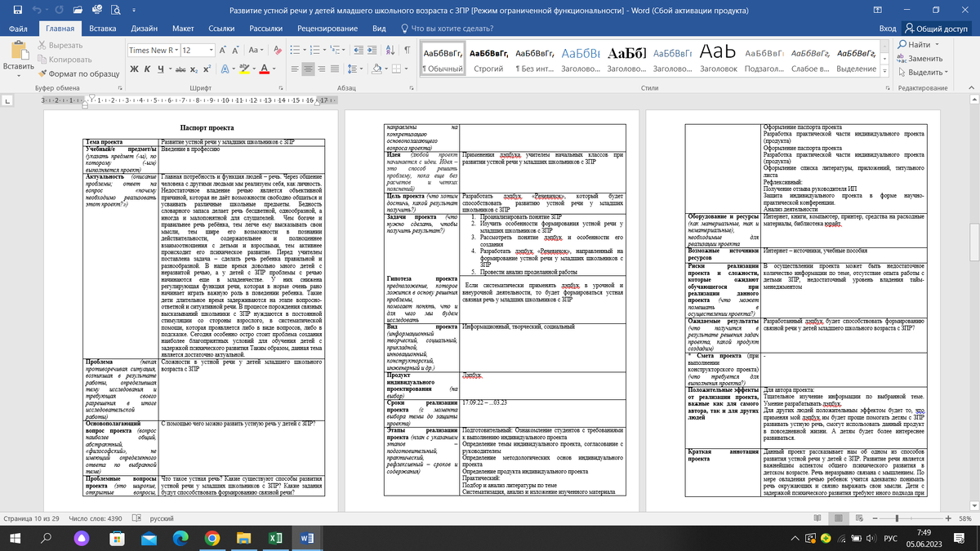Toggle bold Ж formatting

point(135,69)
